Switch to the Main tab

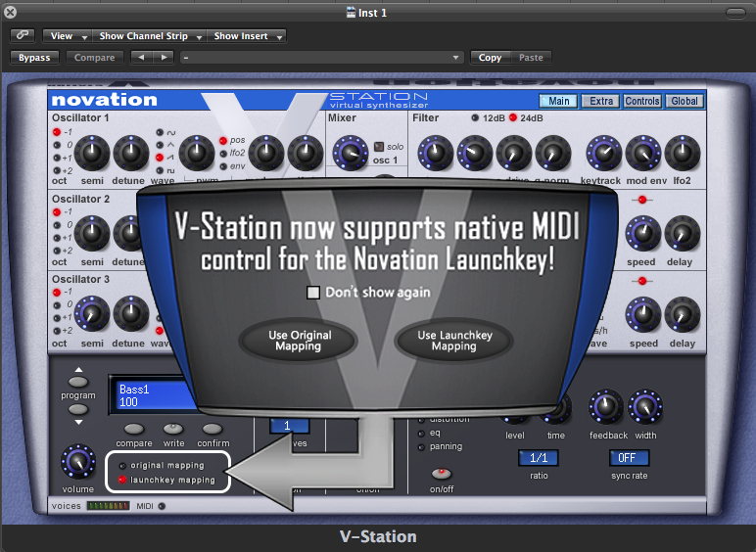click(558, 101)
